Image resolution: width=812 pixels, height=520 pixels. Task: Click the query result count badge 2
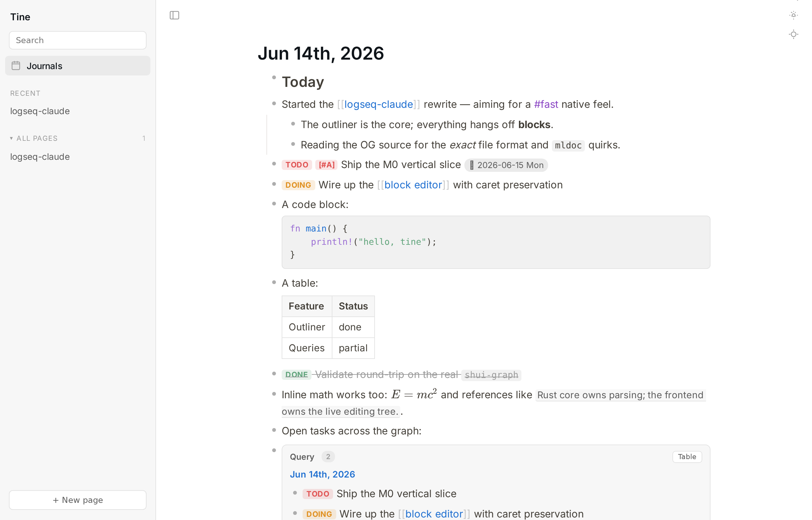tap(328, 457)
